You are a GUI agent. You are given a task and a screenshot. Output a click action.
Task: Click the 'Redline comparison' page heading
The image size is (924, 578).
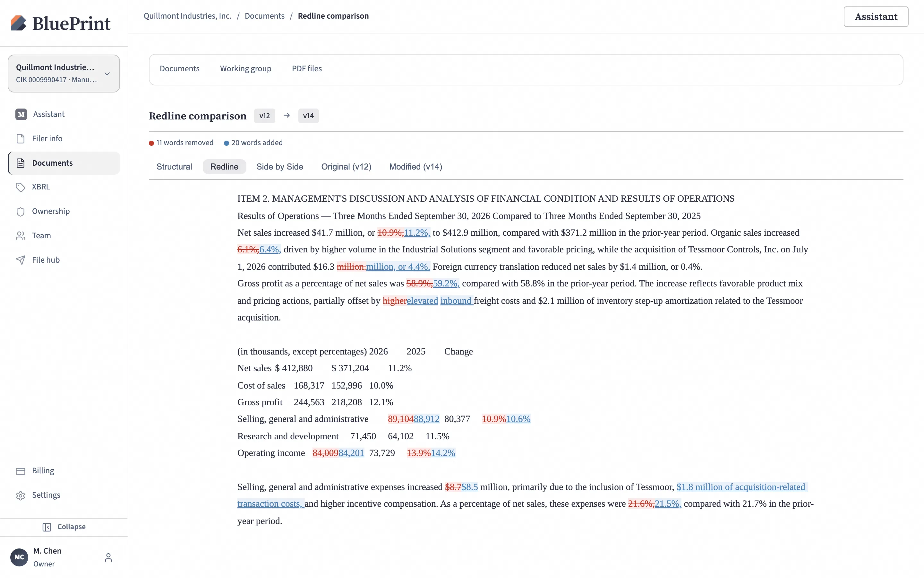197,116
